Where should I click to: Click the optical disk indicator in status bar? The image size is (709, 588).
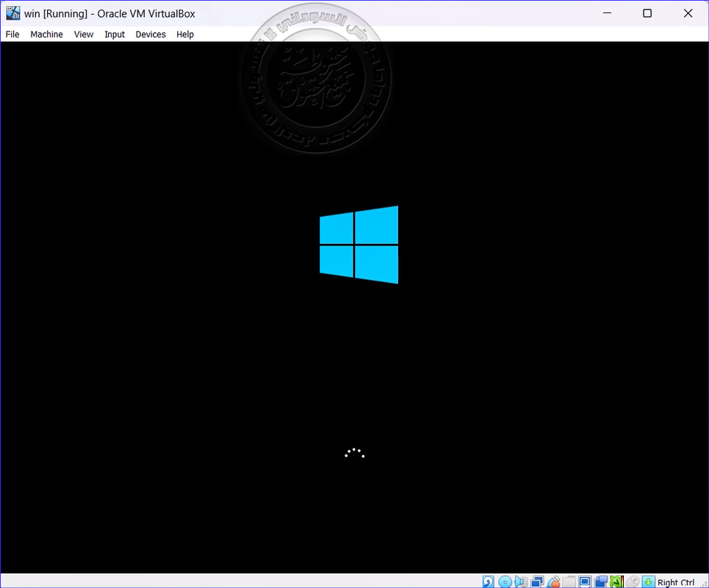pos(504,582)
